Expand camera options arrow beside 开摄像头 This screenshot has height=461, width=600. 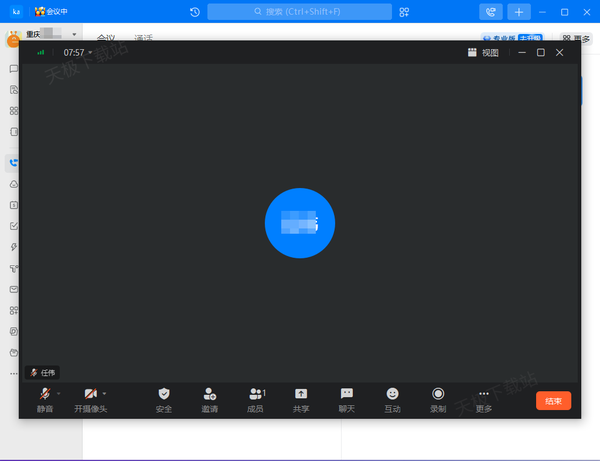[x=104, y=394]
